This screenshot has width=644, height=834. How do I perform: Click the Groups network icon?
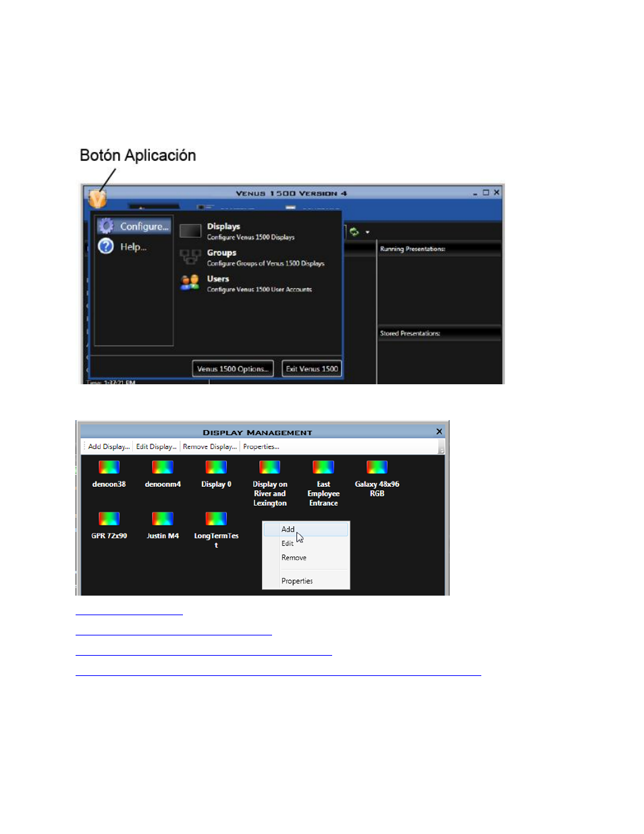(190, 257)
